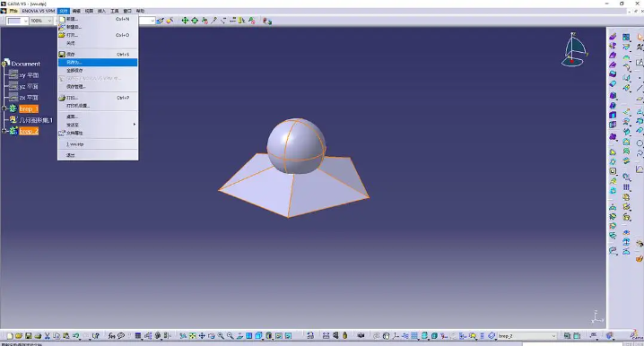Click the Save floppy icon in bottom toolbar
The height and width of the screenshot is (346, 644).
(x=29, y=336)
